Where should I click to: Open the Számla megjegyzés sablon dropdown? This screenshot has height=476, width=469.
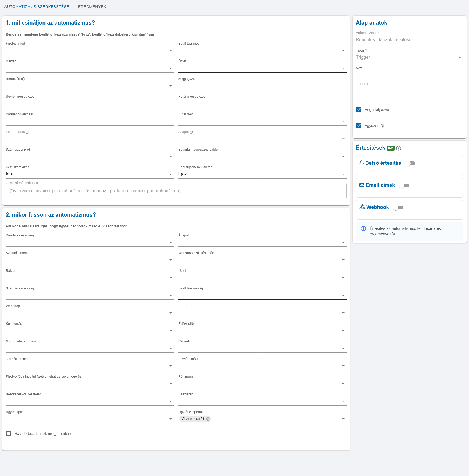(262, 156)
